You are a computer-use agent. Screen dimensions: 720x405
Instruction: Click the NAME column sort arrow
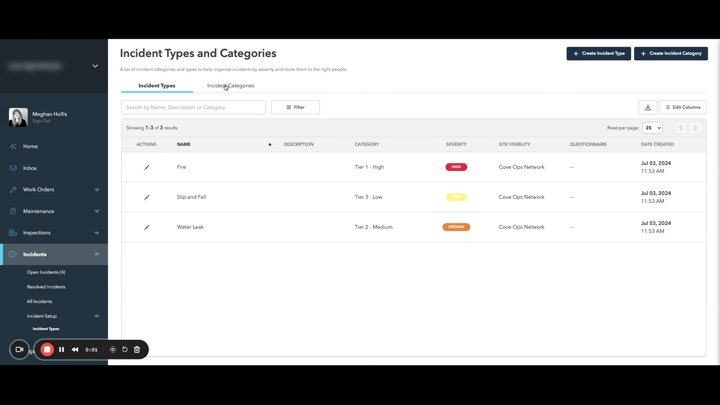click(270, 144)
